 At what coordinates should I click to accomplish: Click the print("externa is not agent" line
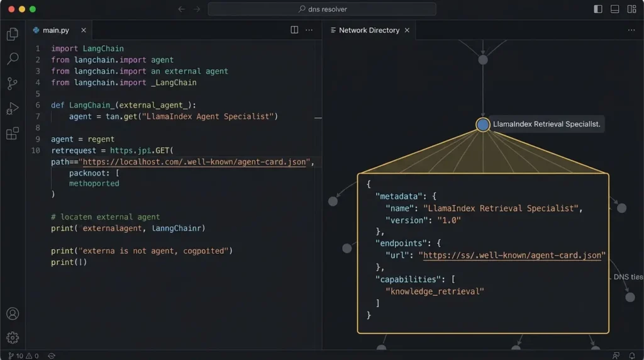pyautogui.click(x=142, y=250)
